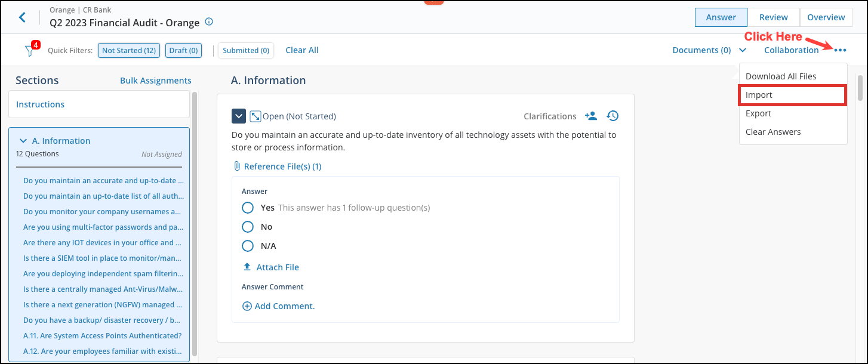Screen dimensions: 868x364
Task: Open 'A.11. Are System Access Points Authenticated?'
Action: (x=103, y=335)
